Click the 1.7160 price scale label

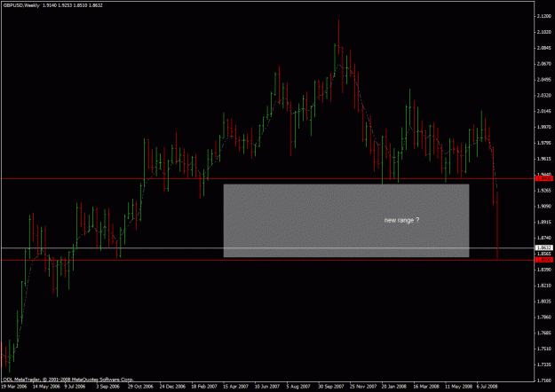[544, 380]
